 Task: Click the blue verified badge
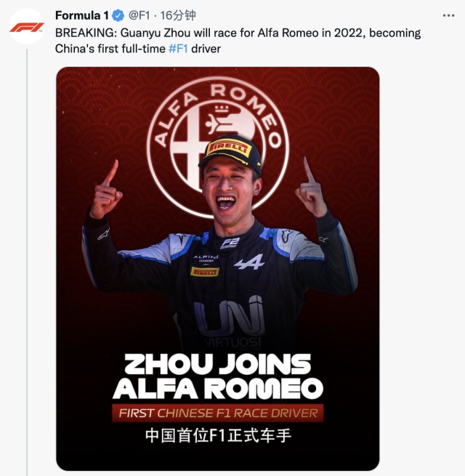(118, 15)
